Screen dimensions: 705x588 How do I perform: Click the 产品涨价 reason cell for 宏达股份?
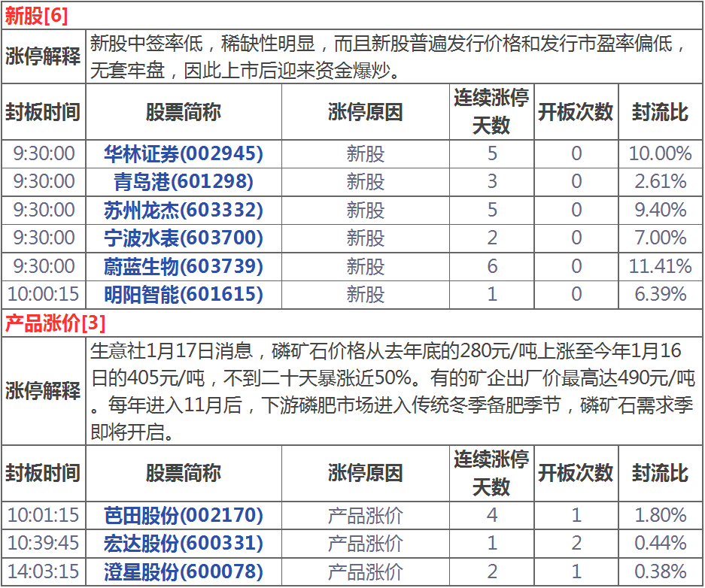coord(365,543)
